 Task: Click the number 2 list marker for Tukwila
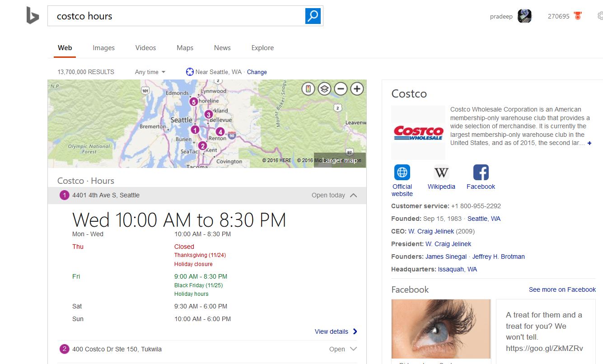[64, 349]
